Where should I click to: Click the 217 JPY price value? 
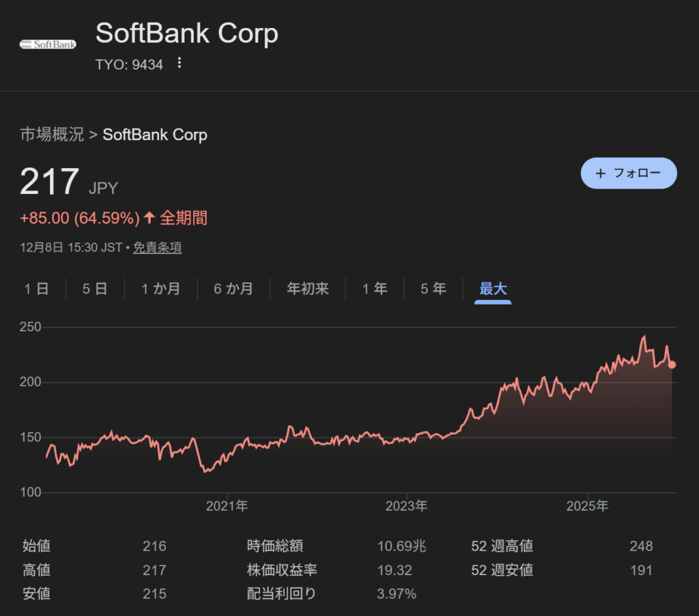pos(50,182)
